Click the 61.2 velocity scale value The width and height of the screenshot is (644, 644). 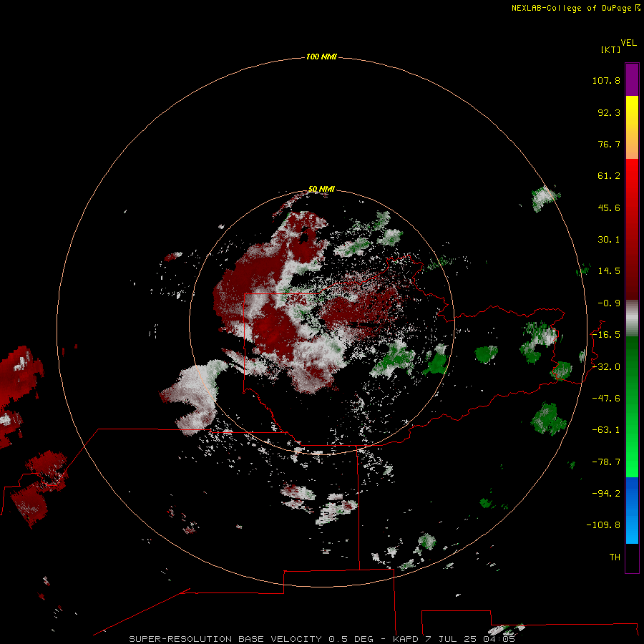609,176
